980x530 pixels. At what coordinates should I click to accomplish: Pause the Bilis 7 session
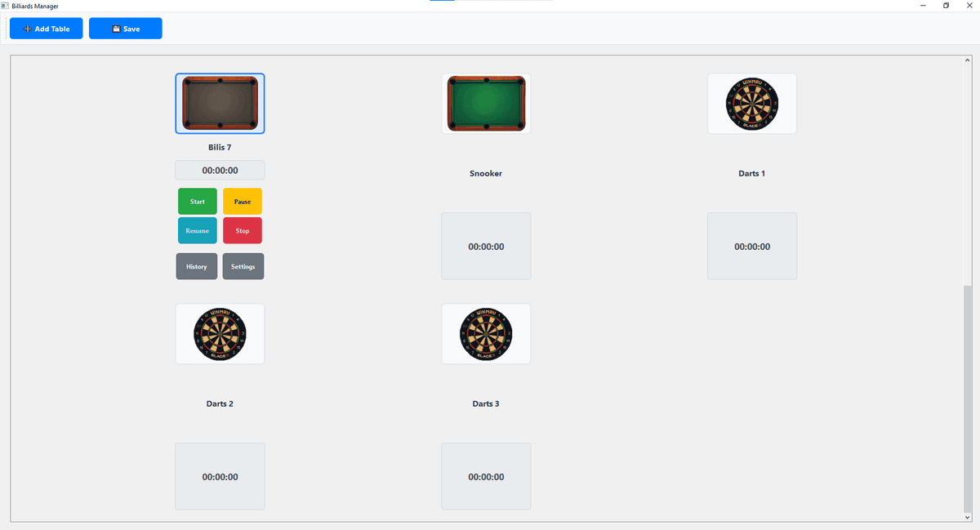point(243,201)
